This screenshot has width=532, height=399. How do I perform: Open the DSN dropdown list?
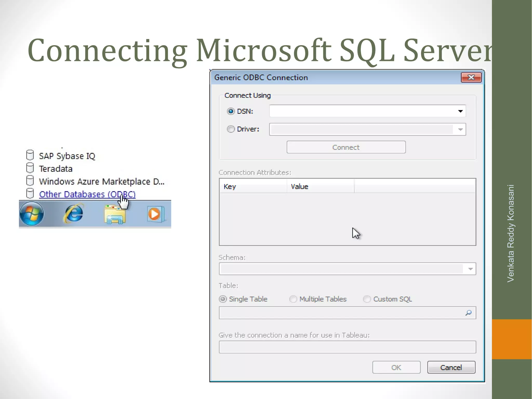[x=460, y=111]
